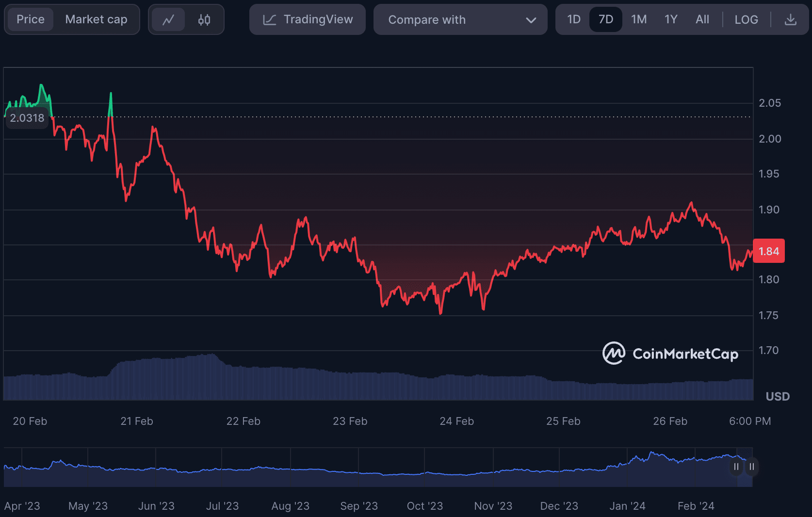Click the 2.00 price axis label

[x=770, y=139]
